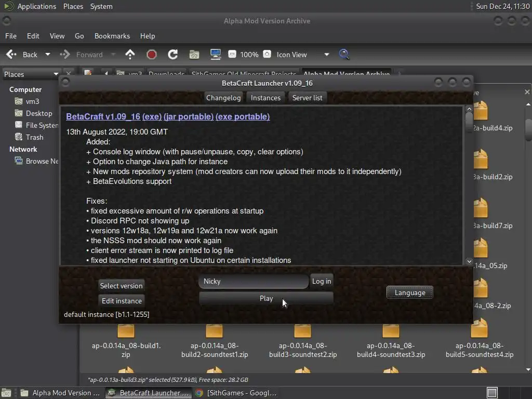This screenshot has width=532, height=399.
Task: Click the 100% zoom level label
Action: point(249,55)
